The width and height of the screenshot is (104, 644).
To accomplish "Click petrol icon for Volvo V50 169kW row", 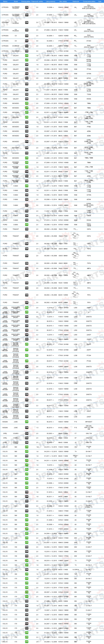I will [x=27, y=543].
